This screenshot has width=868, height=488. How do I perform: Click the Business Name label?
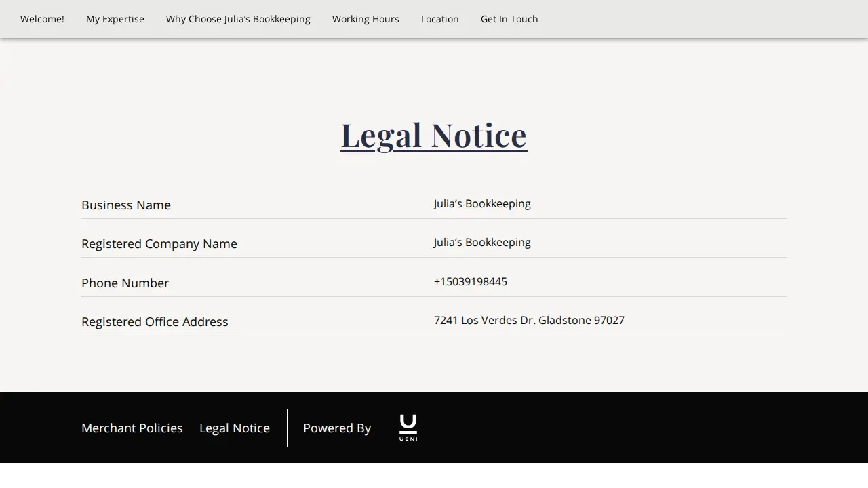point(126,205)
